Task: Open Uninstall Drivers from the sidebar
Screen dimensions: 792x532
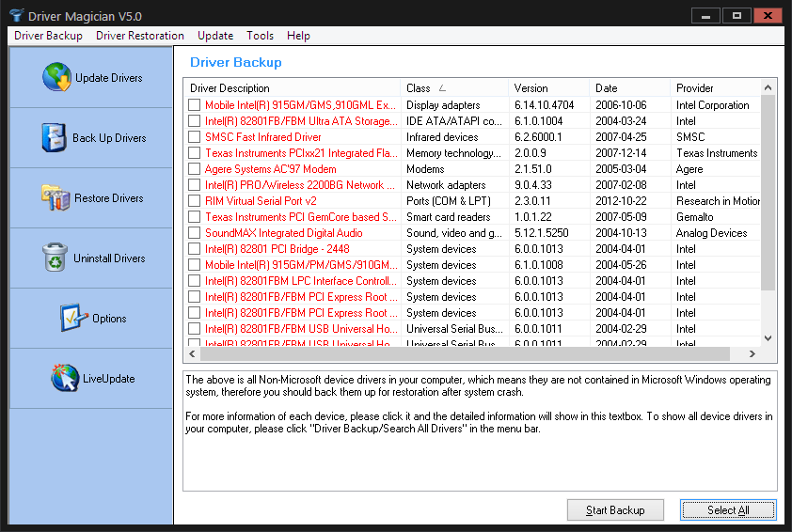Action: pyautogui.click(x=91, y=258)
